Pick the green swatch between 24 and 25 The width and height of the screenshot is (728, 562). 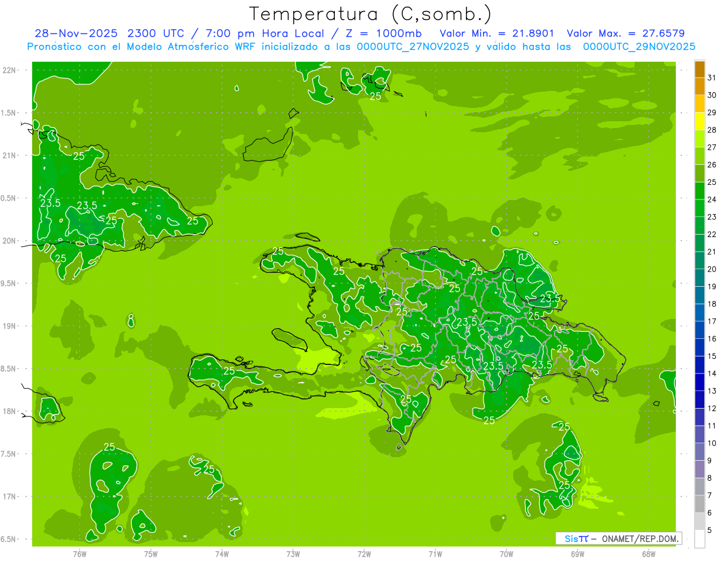click(699, 191)
